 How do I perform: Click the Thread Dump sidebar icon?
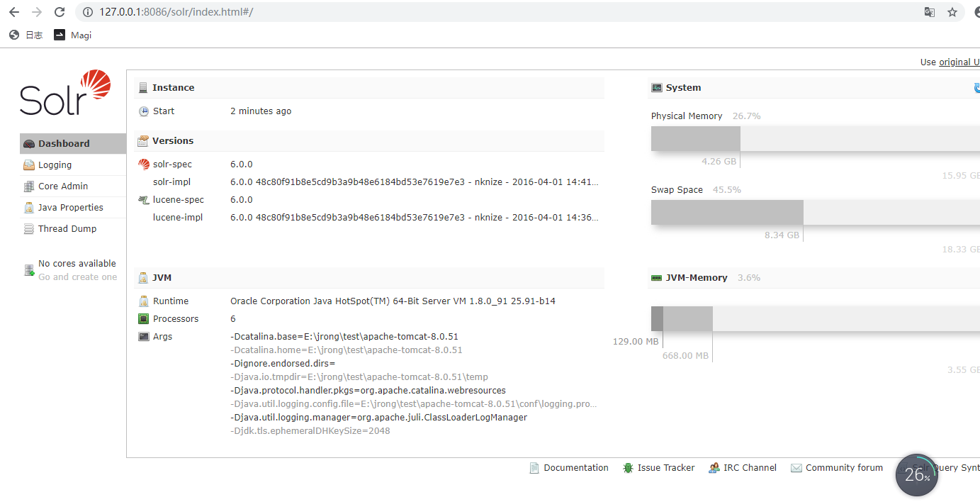tap(29, 228)
